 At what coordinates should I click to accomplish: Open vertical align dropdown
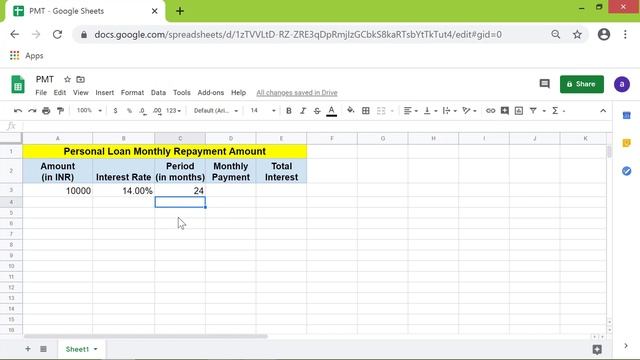click(430, 111)
